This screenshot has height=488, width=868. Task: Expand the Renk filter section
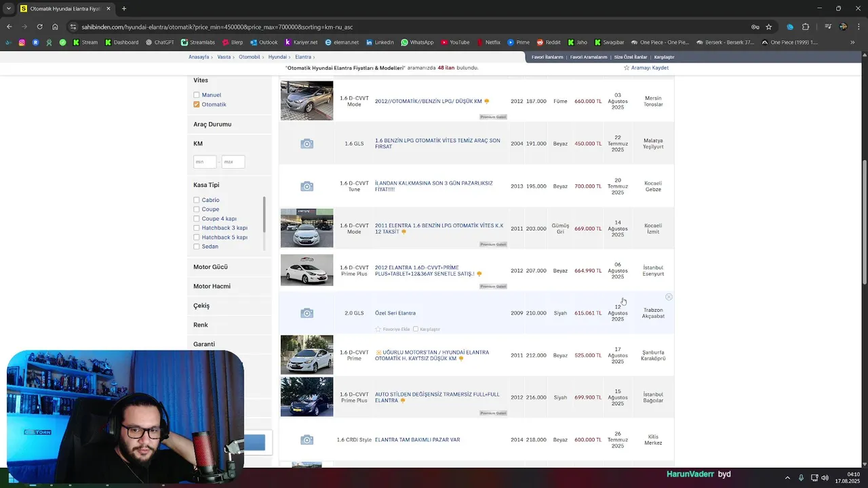201,325
